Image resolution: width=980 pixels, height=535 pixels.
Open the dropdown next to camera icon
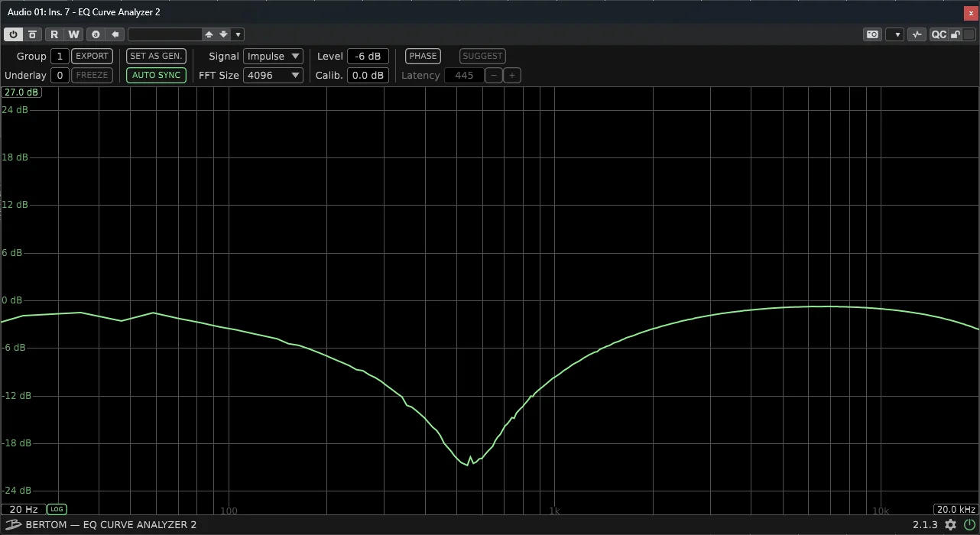pos(895,34)
